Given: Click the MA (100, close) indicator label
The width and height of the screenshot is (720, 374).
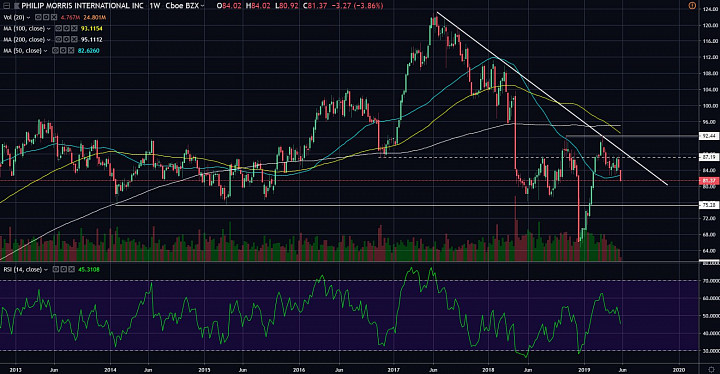Looking at the screenshot, I should [24, 28].
